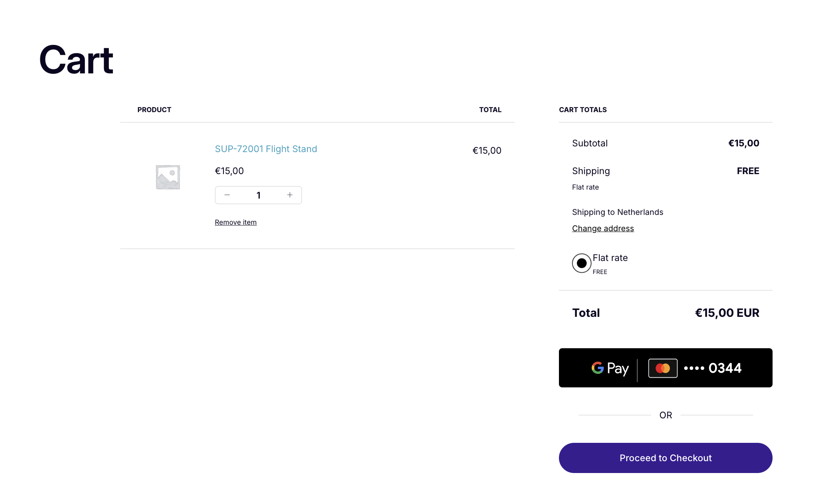817x504 pixels.
Task: Click the Google G logo icon
Action: click(598, 368)
